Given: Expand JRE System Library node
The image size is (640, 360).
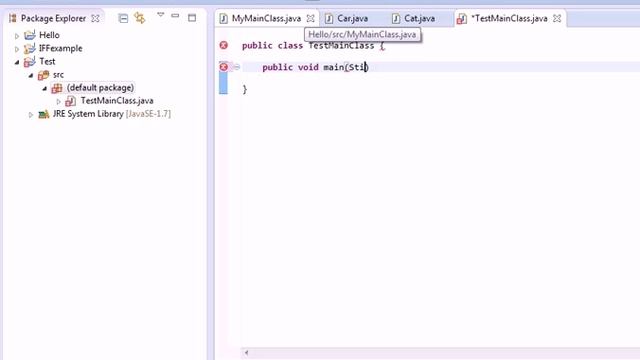Looking at the screenshot, I should click(x=31, y=115).
